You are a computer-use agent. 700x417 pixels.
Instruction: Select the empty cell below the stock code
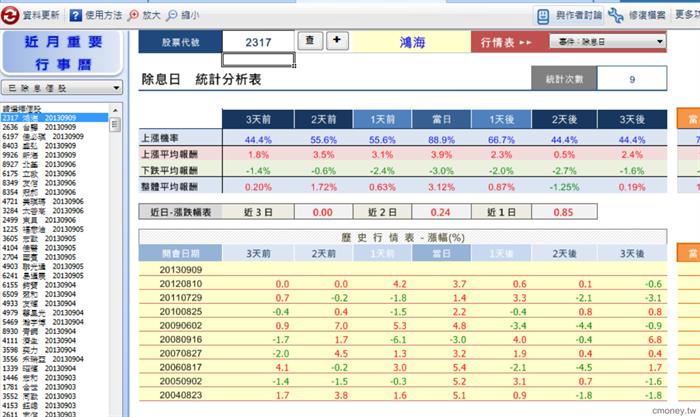pos(258,59)
